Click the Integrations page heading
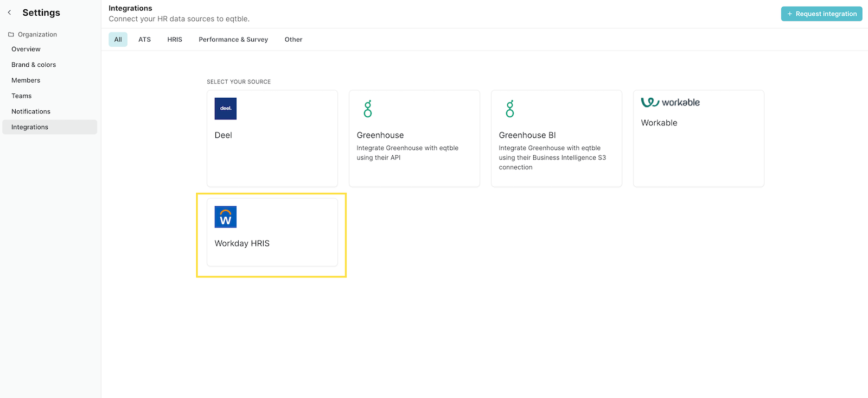The width and height of the screenshot is (868, 398). tap(130, 8)
